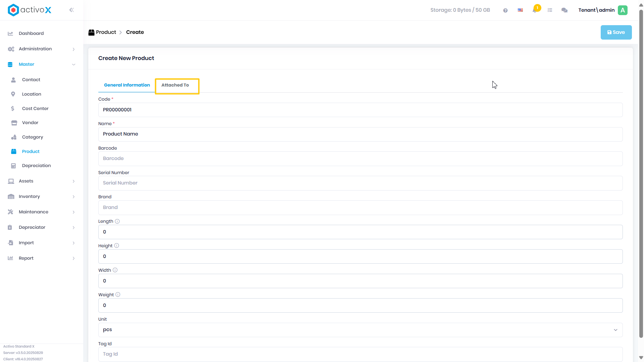Click the Tenant\admin user name
The image size is (644, 362).
click(x=596, y=10)
